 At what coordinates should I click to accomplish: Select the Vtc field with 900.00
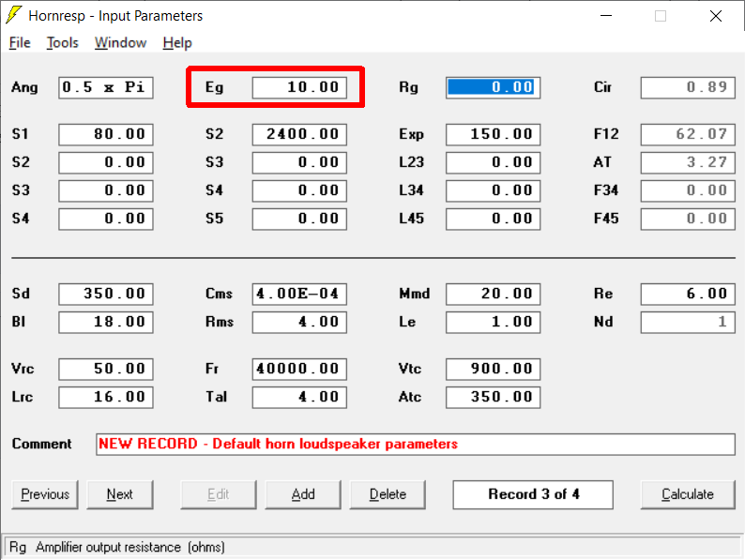[x=494, y=369]
